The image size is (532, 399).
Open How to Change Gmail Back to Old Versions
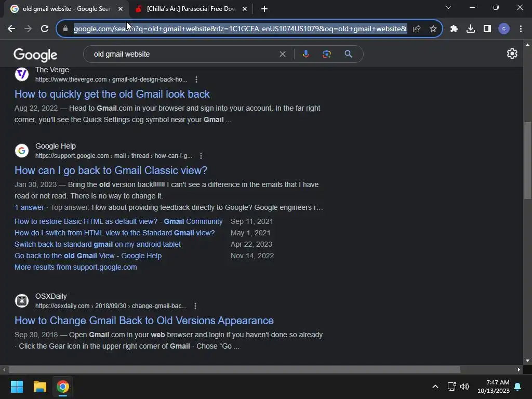click(x=144, y=321)
